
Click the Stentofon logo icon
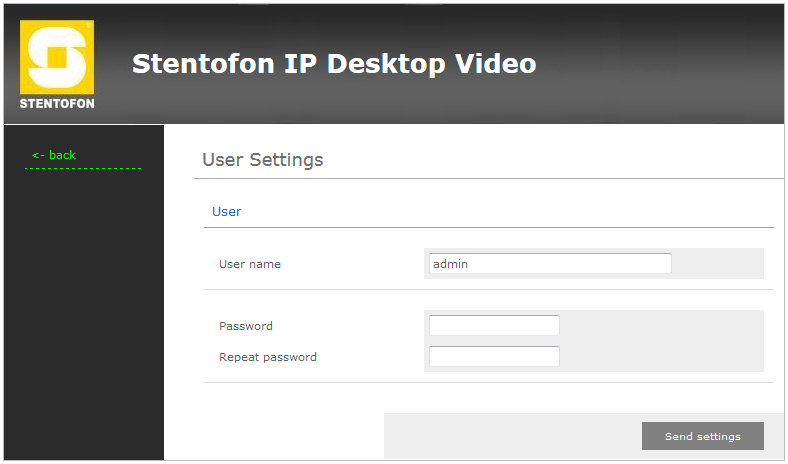(57, 64)
